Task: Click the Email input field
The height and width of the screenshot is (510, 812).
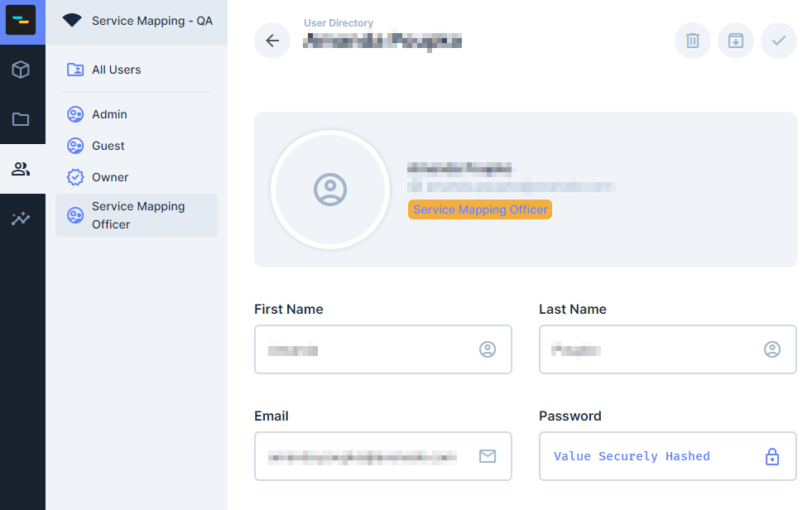Action: (368, 456)
